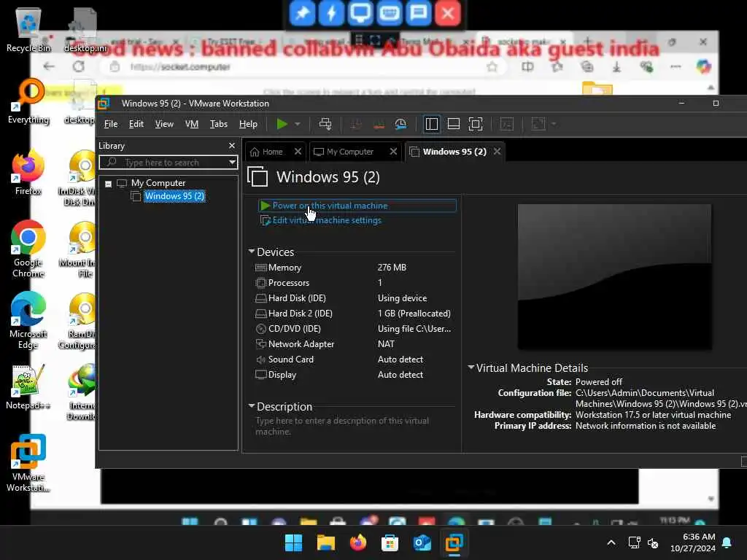Open the Microsoft Edge desktop shortcut
Viewport: 747px width, 560px height.
(x=28, y=321)
